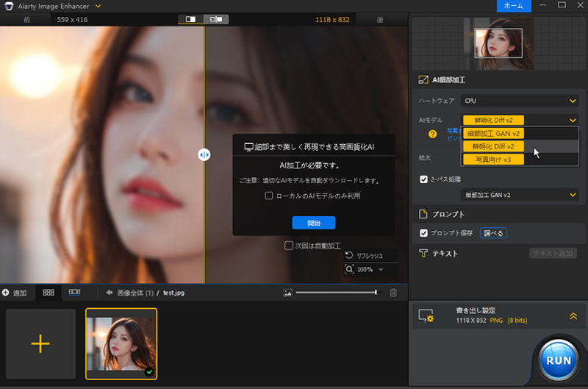This screenshot has height=389, width=588.
Task: Click the ホーム button in title bar
Action: [x=514, y=6]
